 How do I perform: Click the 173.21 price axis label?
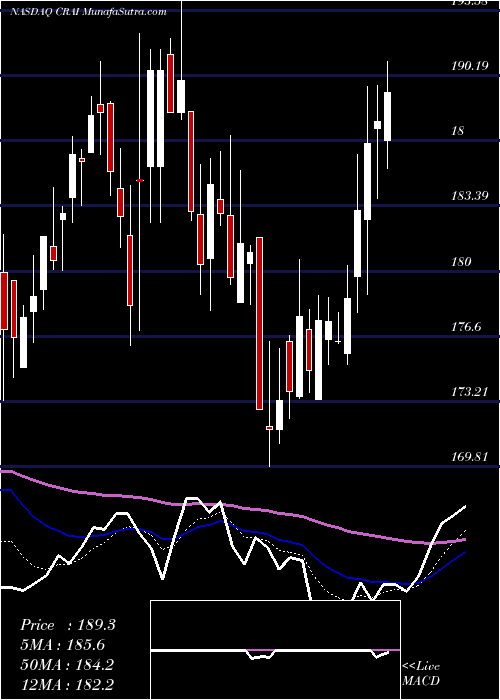tap(469, 392)
